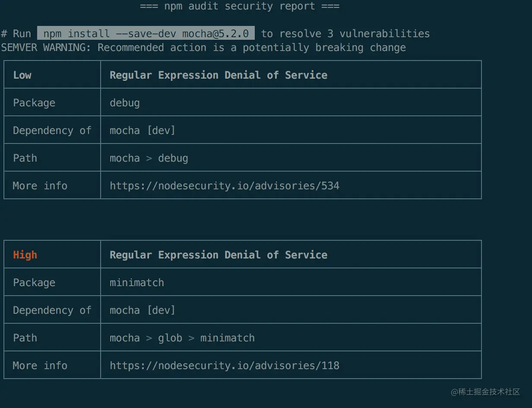Click the vulnerability title in the High table
This screenshot has width=532, height=408.
click(x=218, y=255)
